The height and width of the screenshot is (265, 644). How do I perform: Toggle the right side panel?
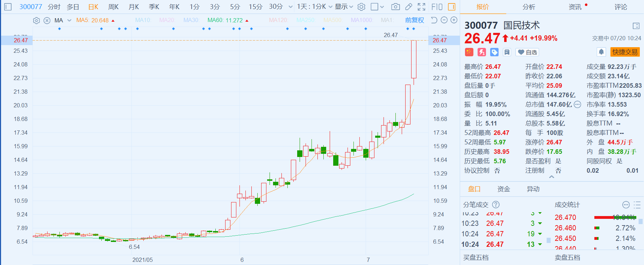coord(452,7)
